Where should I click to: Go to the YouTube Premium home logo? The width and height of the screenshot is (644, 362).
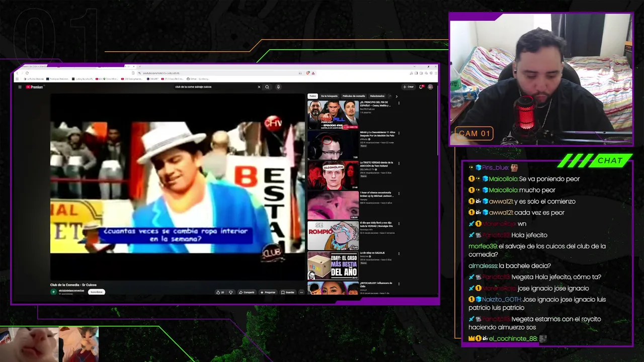34,87
